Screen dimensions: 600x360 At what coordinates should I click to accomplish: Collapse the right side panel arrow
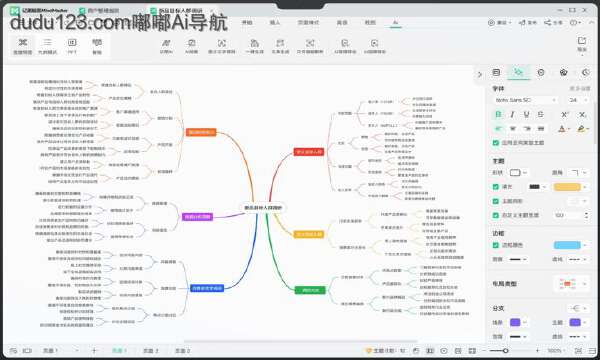480,75
